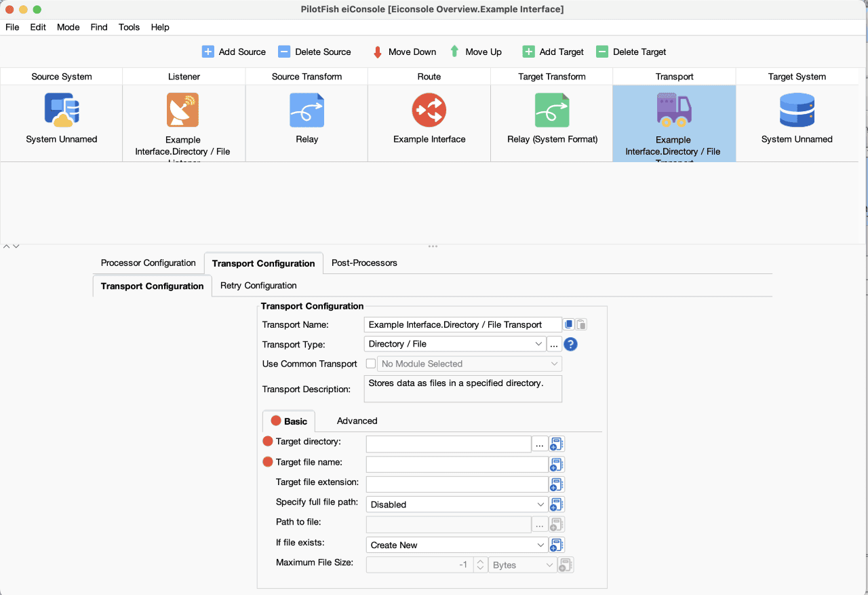Open the Transport Type dropdown

[x=455, y=344]
